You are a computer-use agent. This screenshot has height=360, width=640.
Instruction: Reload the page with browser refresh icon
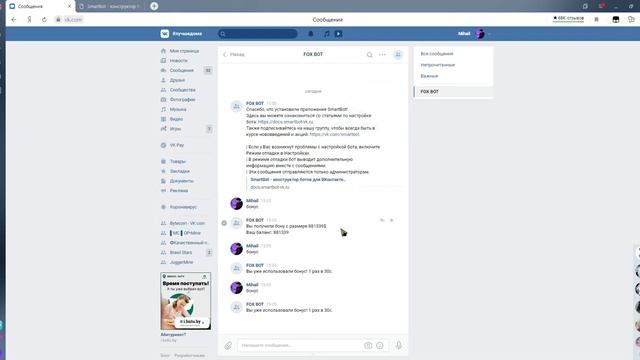(x=44, y=20)
